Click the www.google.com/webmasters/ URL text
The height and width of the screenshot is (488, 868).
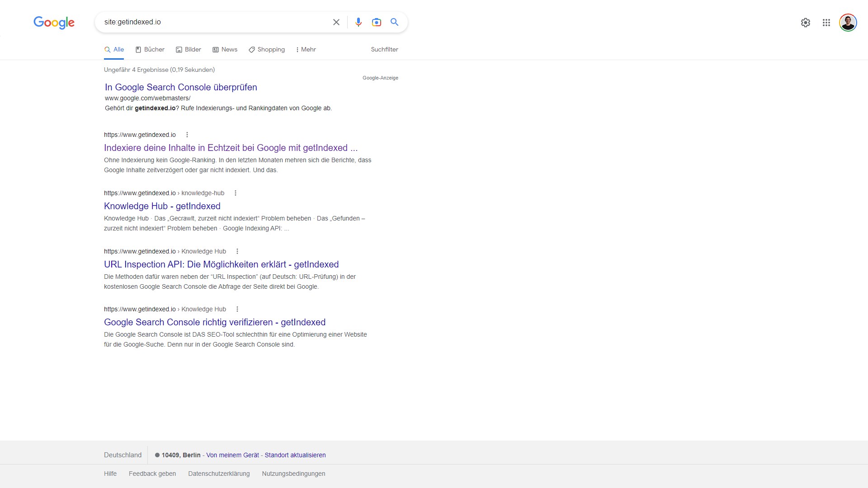(147, 98)
